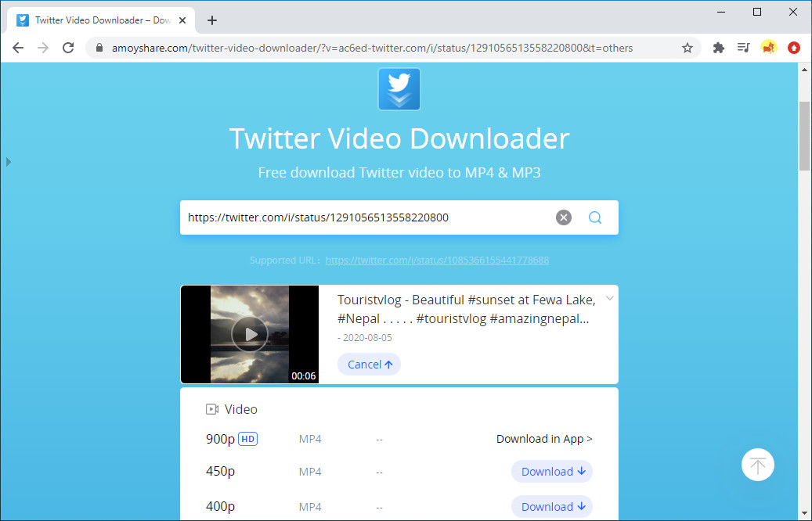Reload the page with the refresh icon

click(x=68, y=49)
